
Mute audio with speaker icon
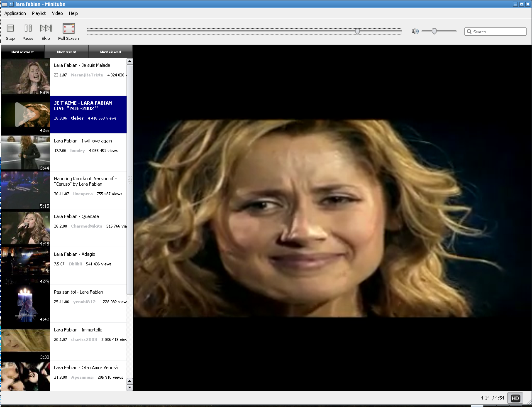[x=415, y=31]
